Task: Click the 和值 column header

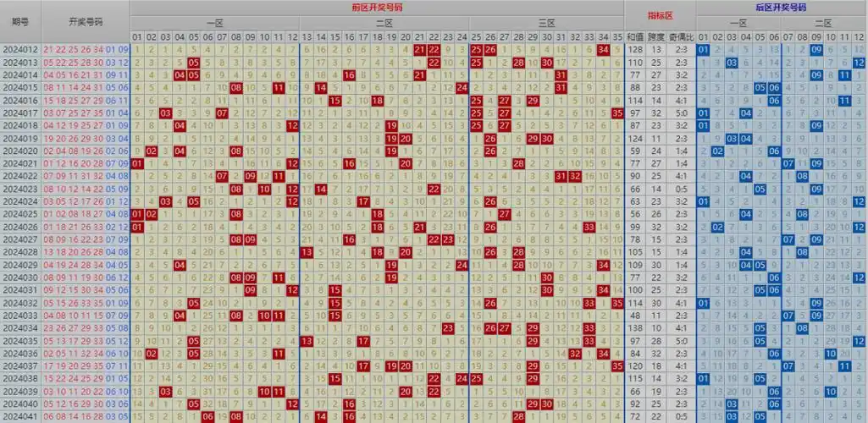Action: (x=635, y=37)
